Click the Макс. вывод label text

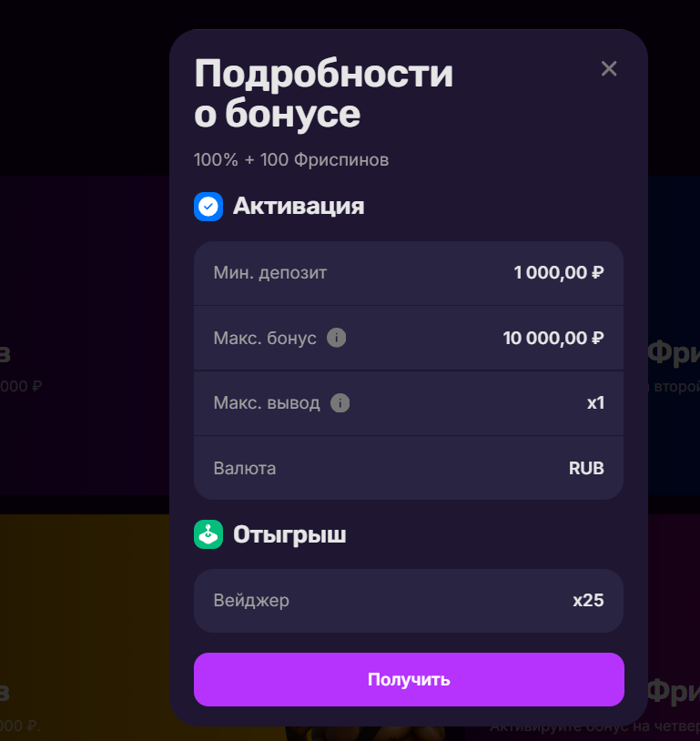267,402
